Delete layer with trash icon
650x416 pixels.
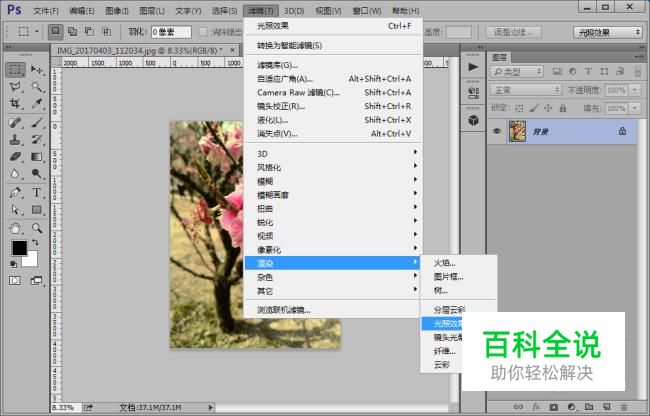(624, 407)
